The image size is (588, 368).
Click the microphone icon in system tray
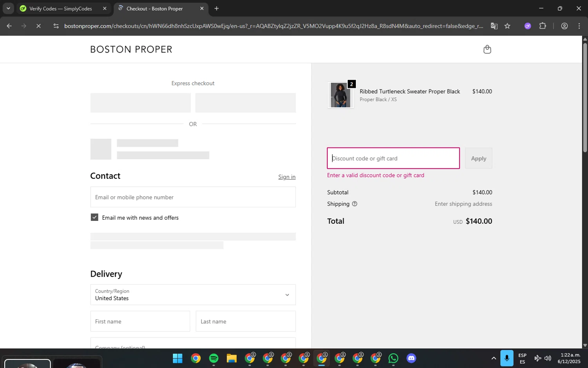[x=506, y=358]
